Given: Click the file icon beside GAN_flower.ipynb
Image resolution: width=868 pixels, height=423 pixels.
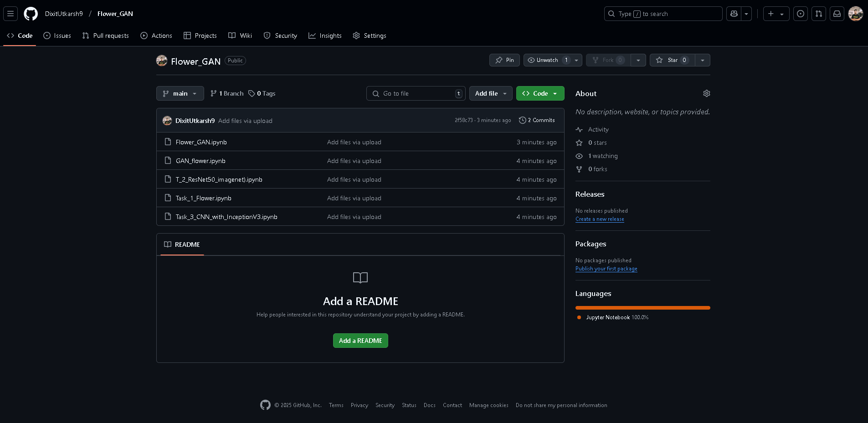Looking at the screenshot, I should coord(168,161).
